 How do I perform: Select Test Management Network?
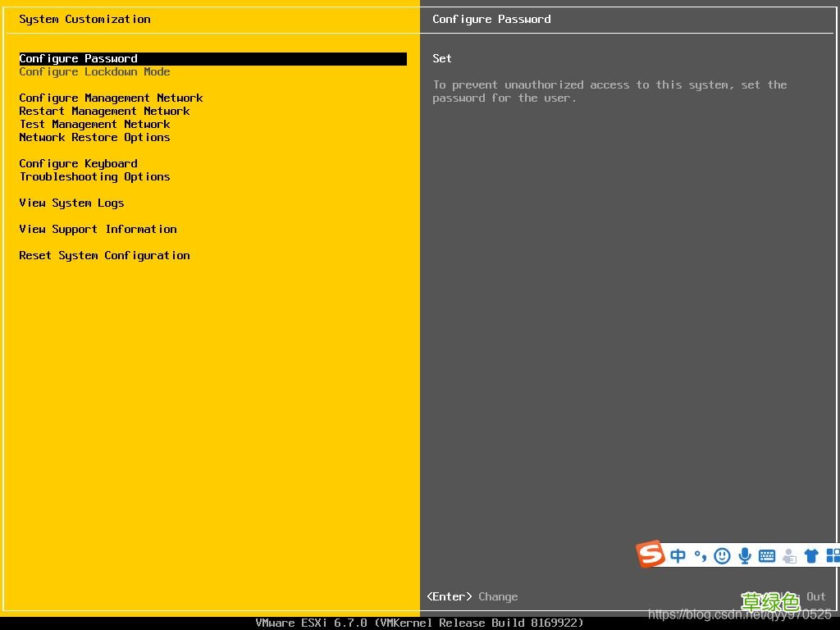tap(94, 125)
